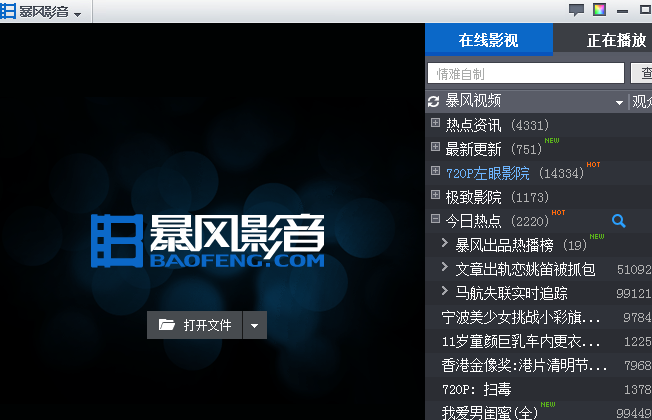
Task: Open the 暴风视频 source dropdown arrow
Action: 619,102
